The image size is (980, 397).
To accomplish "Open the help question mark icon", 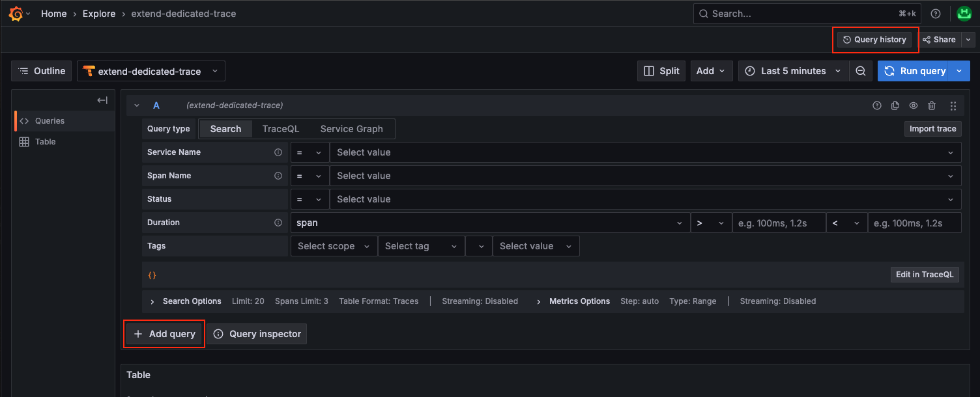I will tap(936, 14).
